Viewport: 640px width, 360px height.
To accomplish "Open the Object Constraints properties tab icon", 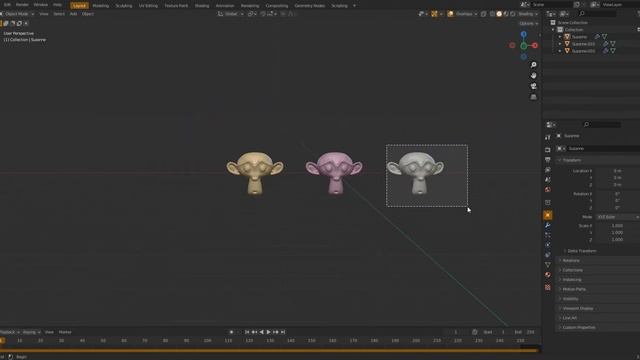I will 548,255.
